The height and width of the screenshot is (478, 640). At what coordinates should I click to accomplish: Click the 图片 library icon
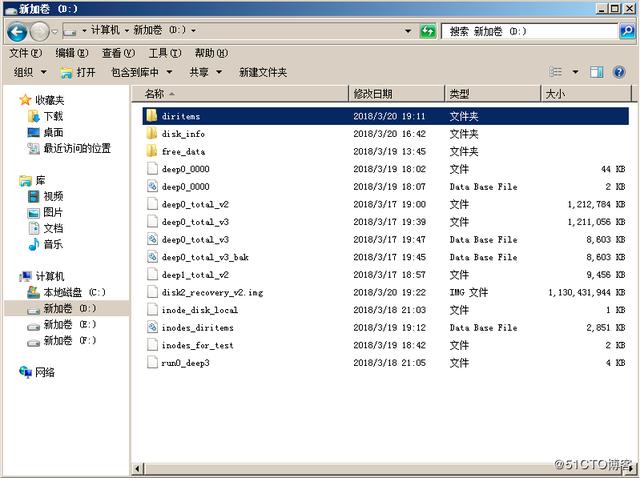33,213
